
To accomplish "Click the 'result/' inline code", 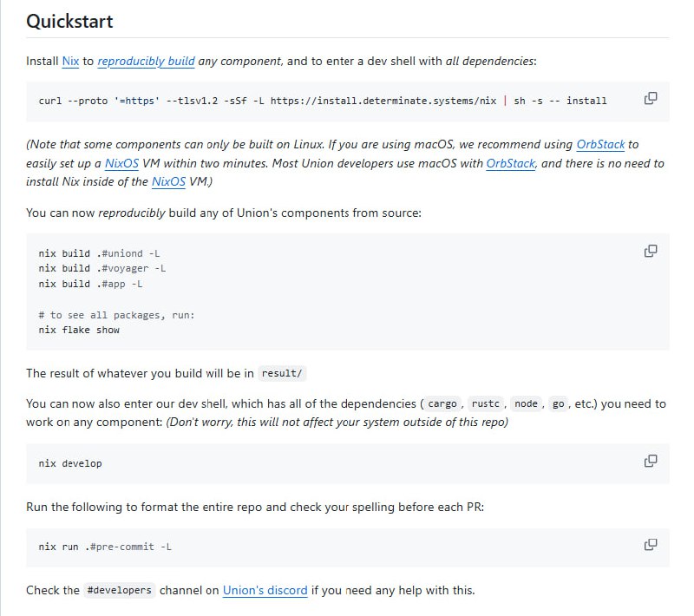I will tap(283, 374).
